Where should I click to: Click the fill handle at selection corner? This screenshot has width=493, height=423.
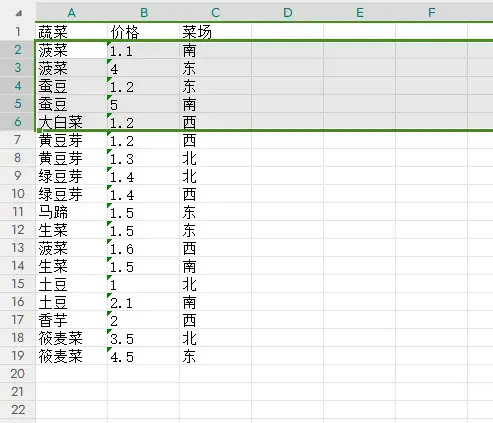click(39, 130)
